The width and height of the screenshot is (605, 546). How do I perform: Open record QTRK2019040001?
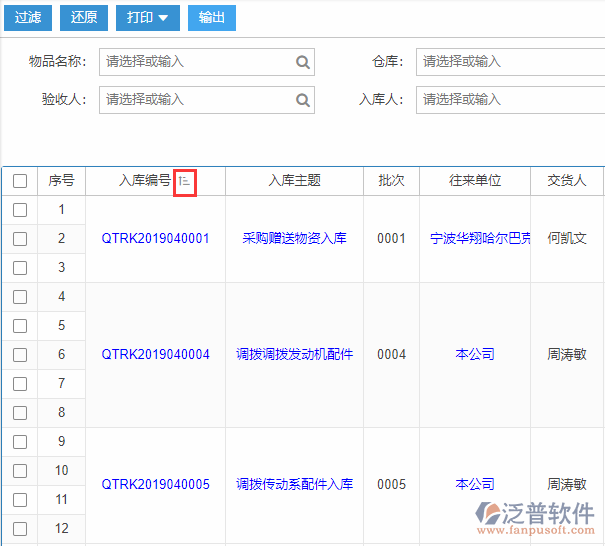tap(155, 239)
